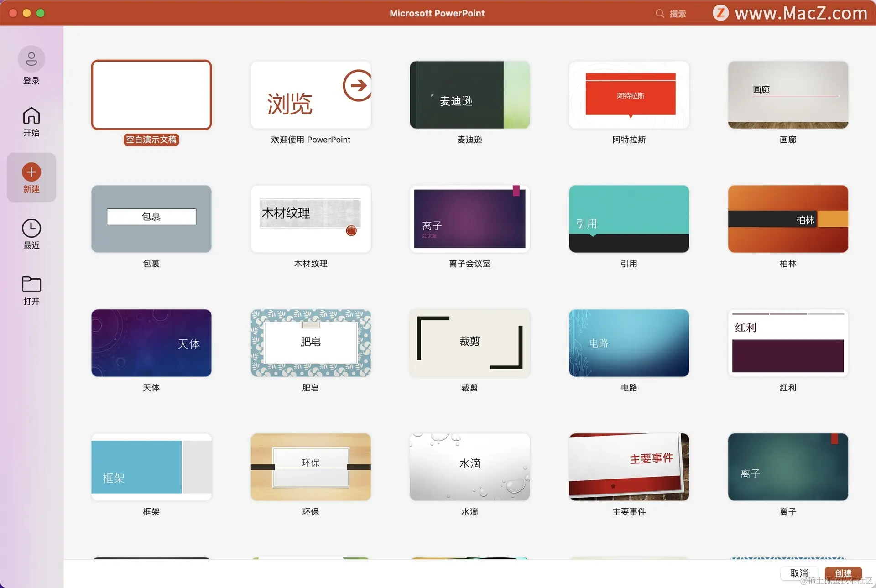Viewport: 876px width, 588px height.
Task: Choose the 水滴 droplet template
Action: click(469, 467)
